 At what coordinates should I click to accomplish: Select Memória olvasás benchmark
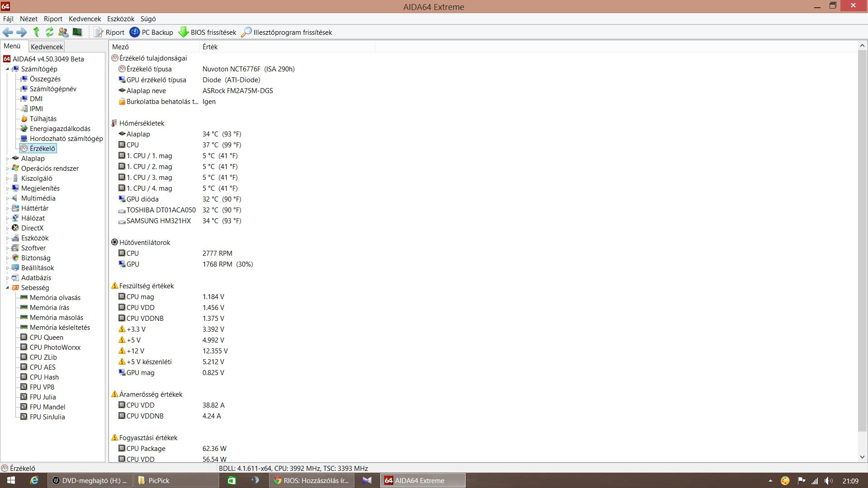55,298
